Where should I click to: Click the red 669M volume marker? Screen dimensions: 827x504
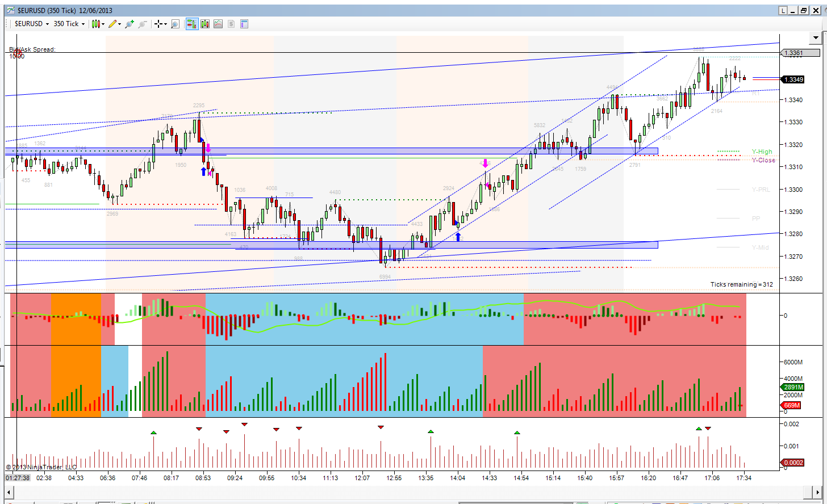[x=791, y=405]
